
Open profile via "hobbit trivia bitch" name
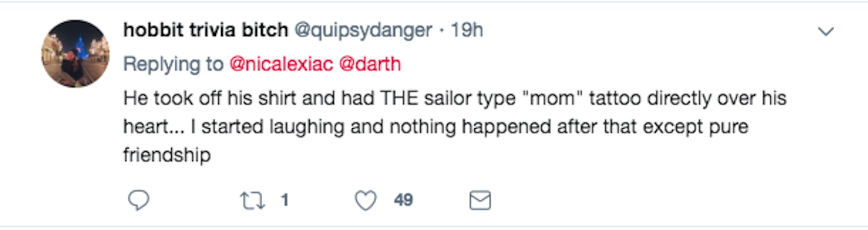point(206,30)
